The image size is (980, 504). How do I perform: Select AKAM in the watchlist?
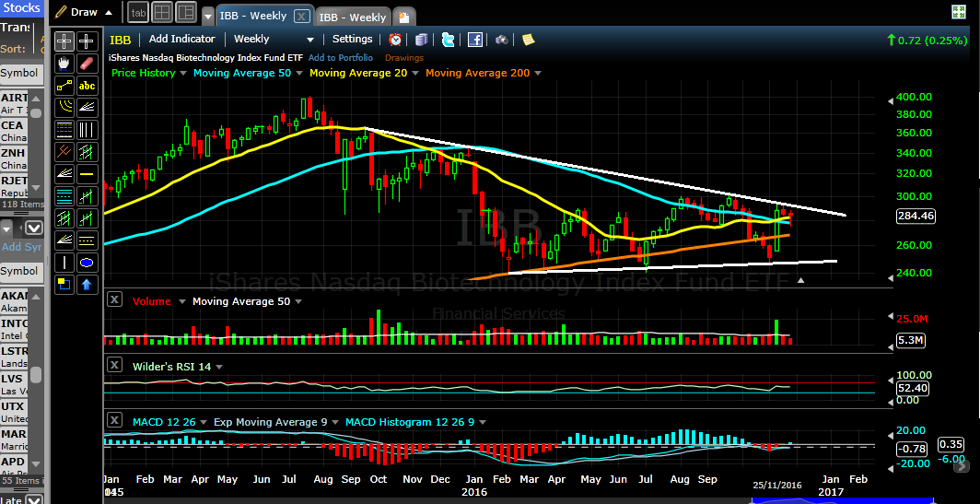[14, 301]
